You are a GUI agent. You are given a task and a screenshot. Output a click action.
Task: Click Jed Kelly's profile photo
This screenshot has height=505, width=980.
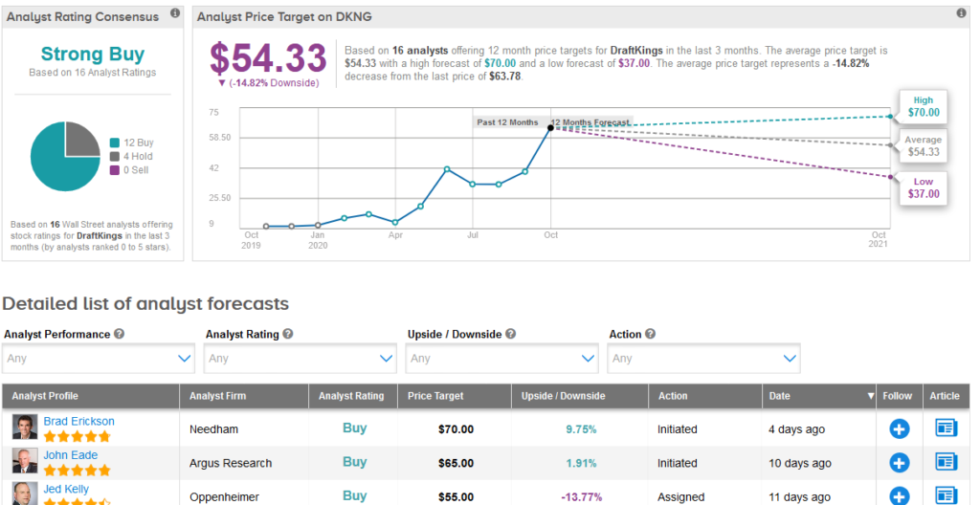[x=25, y=494]
